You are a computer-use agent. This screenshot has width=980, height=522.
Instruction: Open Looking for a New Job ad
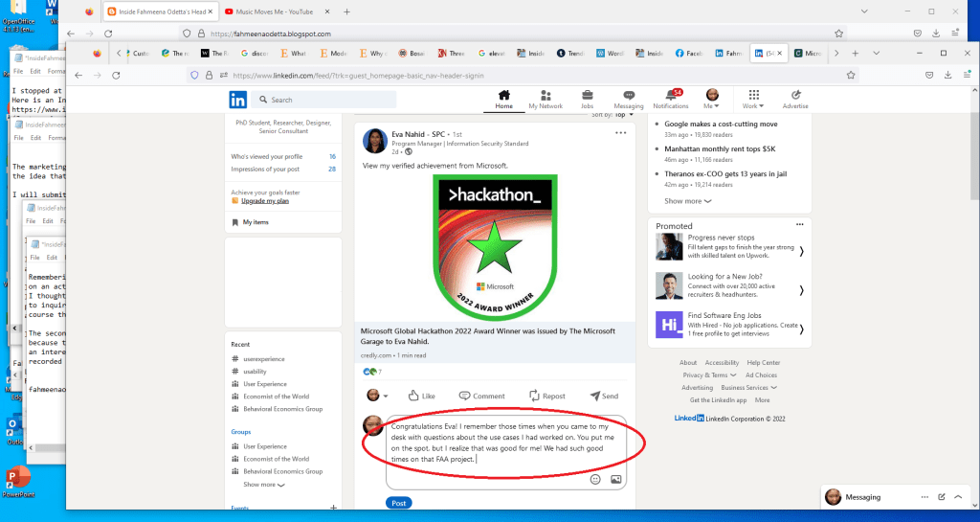[729, 285]
